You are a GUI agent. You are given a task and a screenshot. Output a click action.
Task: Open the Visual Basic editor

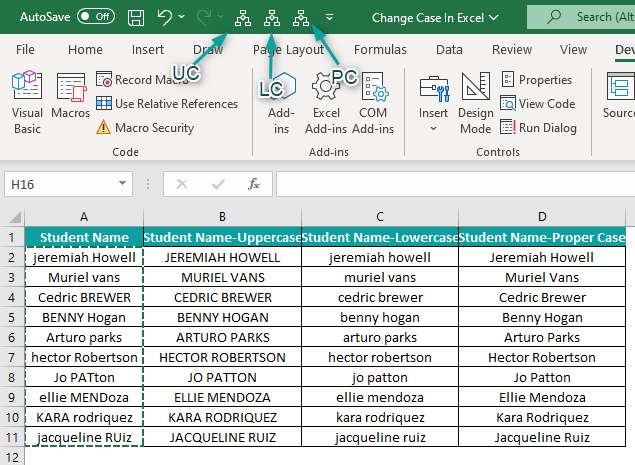coord(27,102)
